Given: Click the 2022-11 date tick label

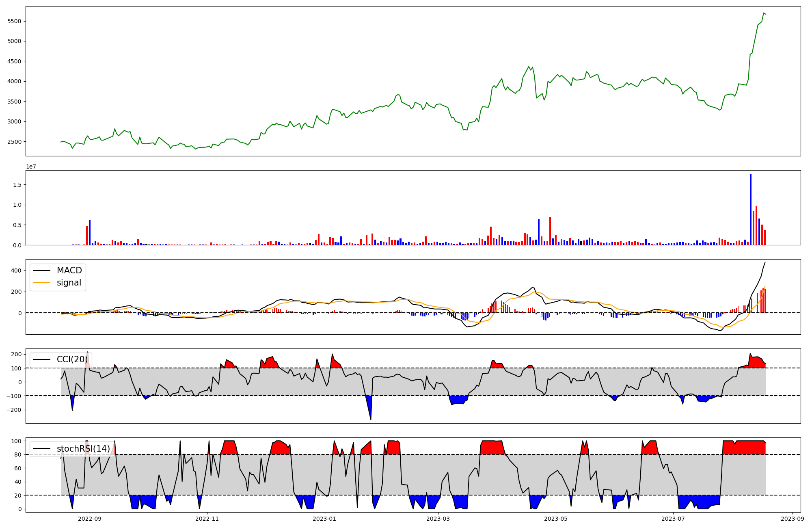Looking at the screenshot, I should [x=207, y=518].
